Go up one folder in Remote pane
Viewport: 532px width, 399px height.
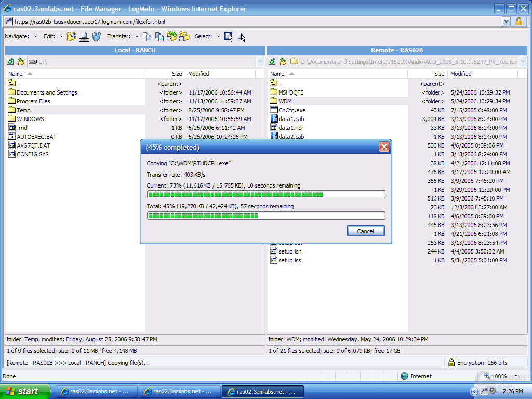tap(283, 61)
